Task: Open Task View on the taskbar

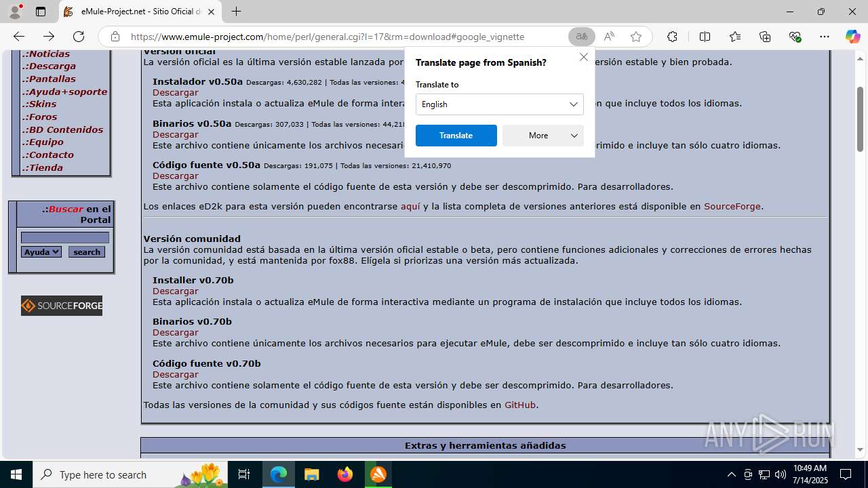Action: point(244,474)
